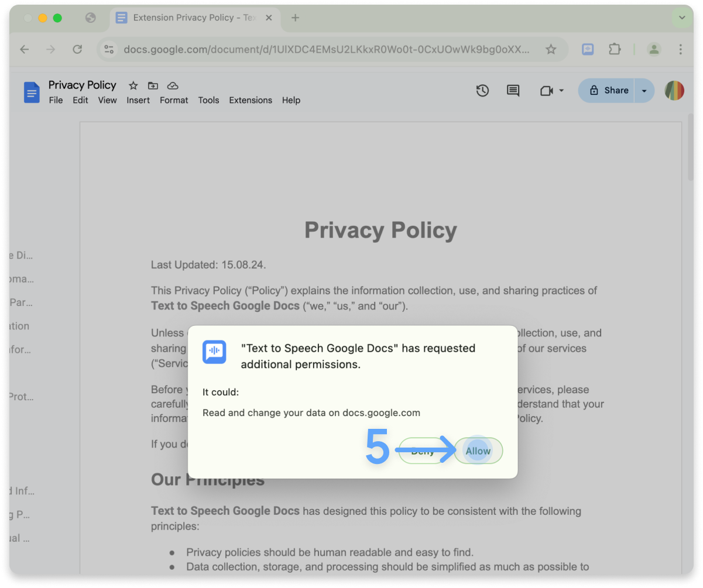Close the Extension Privacy Policy tab
The image size is (703, 588).
click(269, 18)
